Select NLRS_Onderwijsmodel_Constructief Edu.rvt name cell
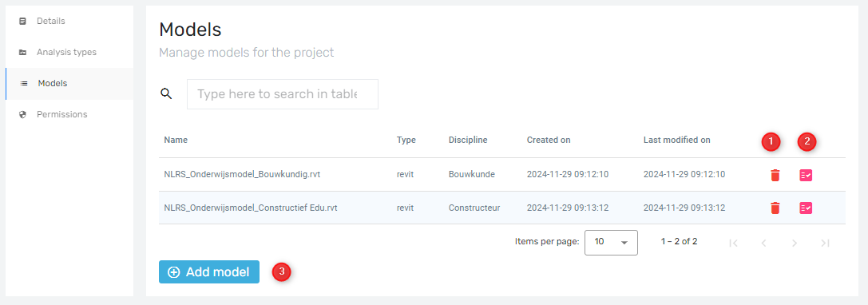 [x=251, y=208]
